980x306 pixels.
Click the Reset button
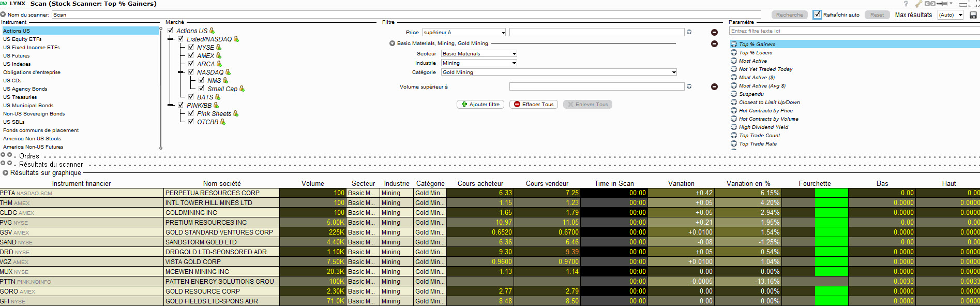(x=877, y=15)
